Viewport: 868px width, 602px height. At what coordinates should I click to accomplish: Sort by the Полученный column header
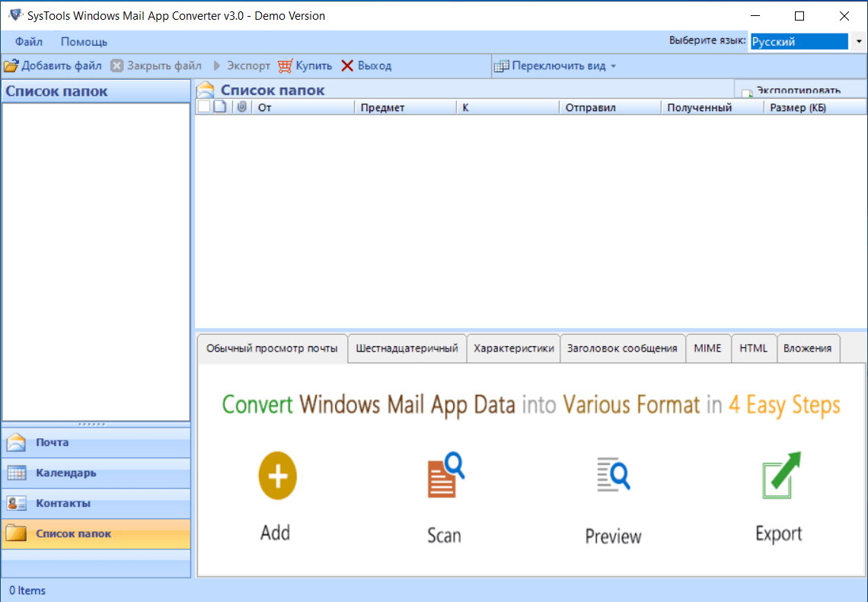(713, 107)
